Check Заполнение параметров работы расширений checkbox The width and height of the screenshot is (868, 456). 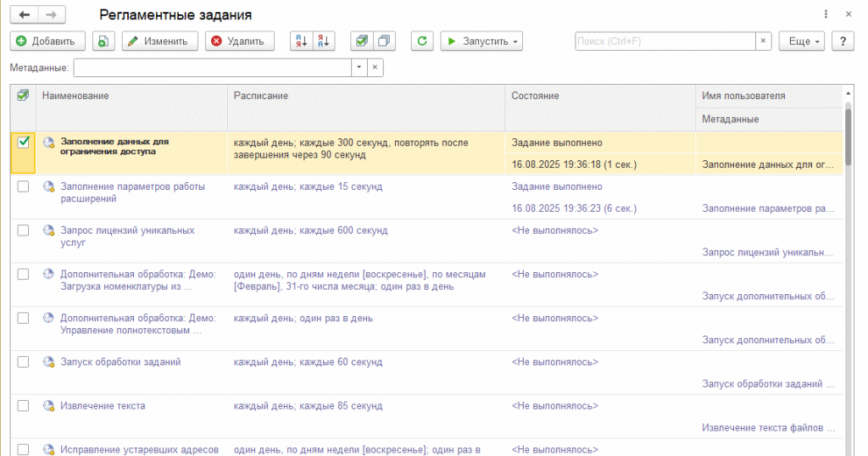click(23, 186)
